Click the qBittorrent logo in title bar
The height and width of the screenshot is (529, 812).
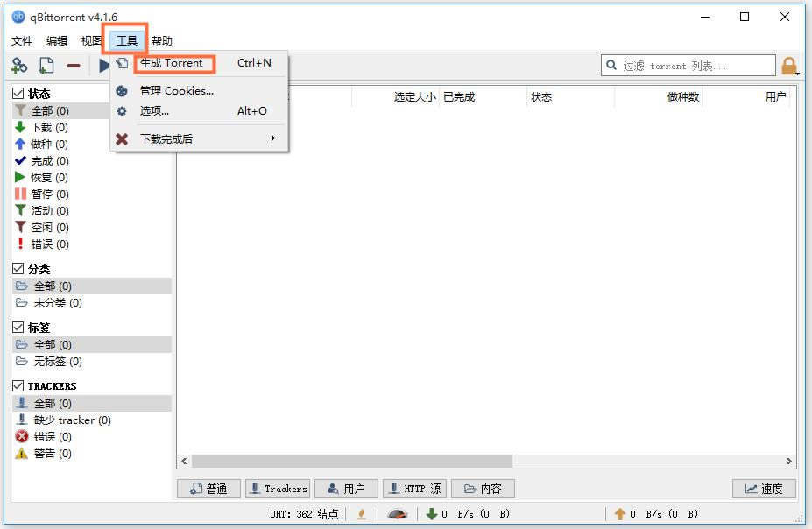18,17
